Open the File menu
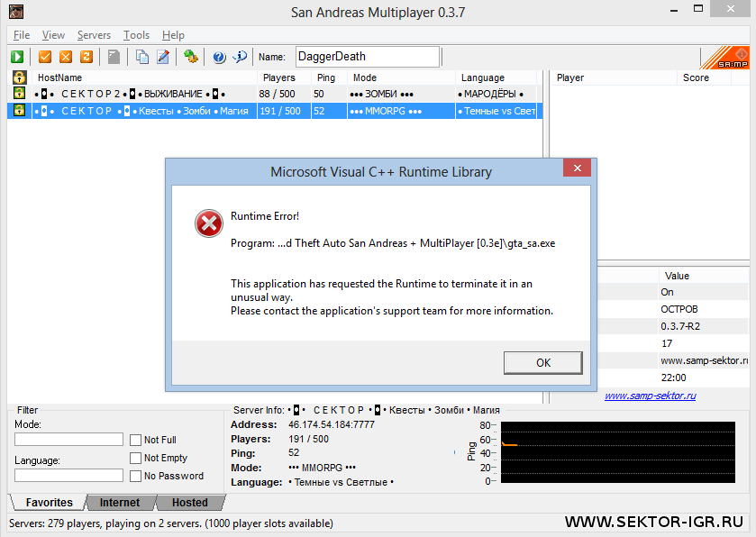The width and height of the screenshot is (756, 537). click(x=22, y=35)
